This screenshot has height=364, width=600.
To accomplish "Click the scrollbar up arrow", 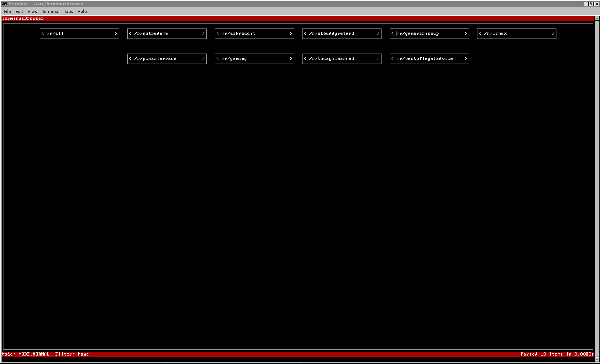I will coord(597,18).
